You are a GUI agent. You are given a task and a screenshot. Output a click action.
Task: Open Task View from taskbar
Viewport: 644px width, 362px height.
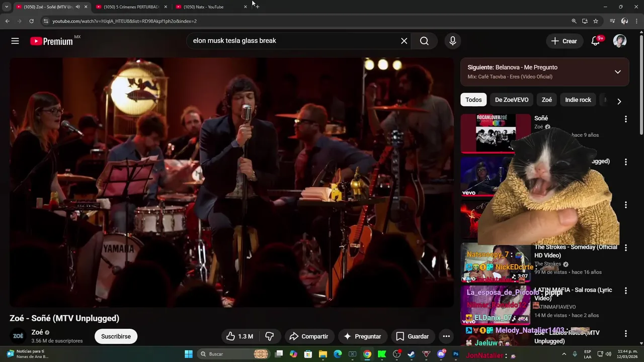tap(279, 354)
